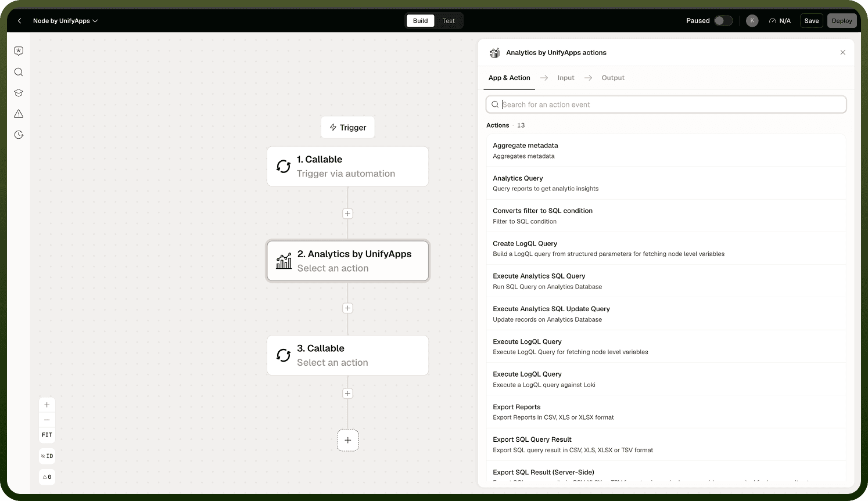
Task: Choose the Aggregate metadata action
Action: click(x=666, y=150)
